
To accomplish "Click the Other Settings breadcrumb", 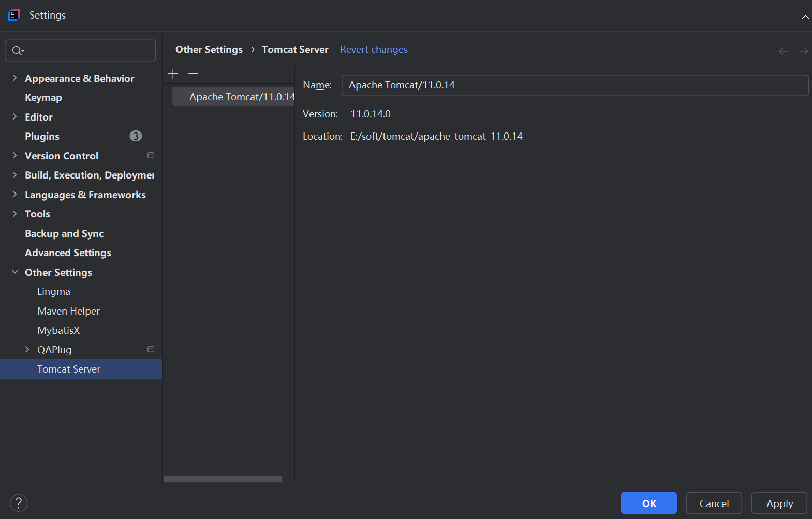I will click(209, 49).
